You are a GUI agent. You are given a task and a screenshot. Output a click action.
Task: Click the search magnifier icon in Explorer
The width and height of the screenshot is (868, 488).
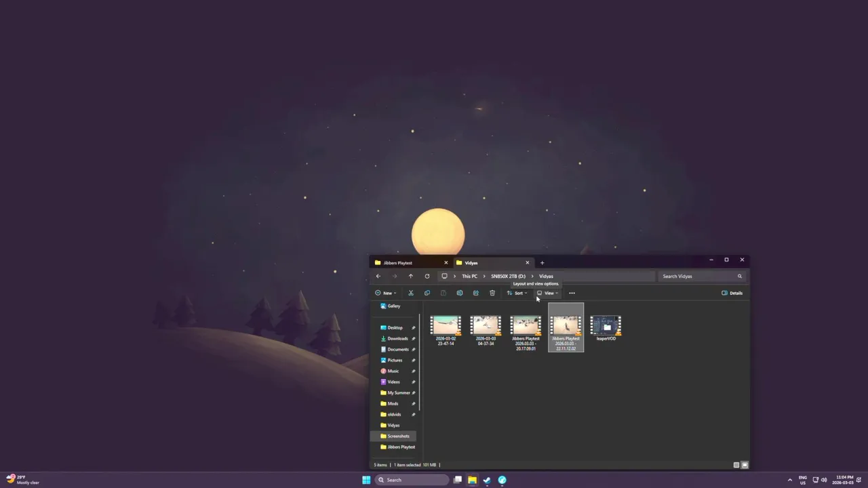click(739, 276)
